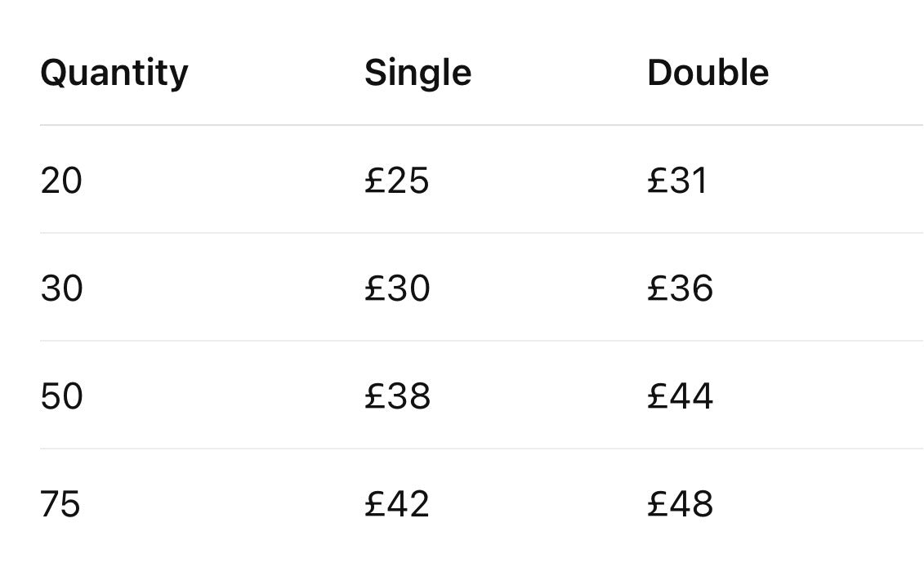
Task: Click empty space right of £48
Action: [x=819, y=504]
